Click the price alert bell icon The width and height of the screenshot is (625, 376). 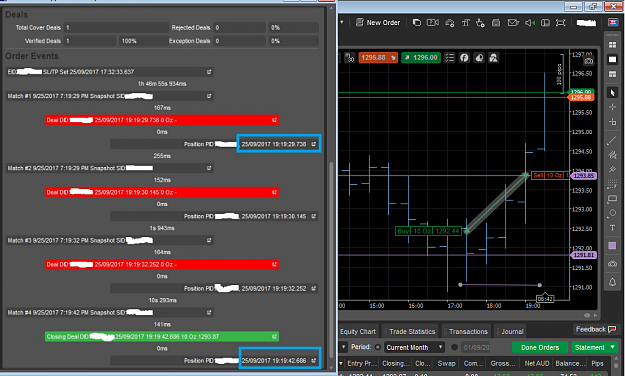612,282
